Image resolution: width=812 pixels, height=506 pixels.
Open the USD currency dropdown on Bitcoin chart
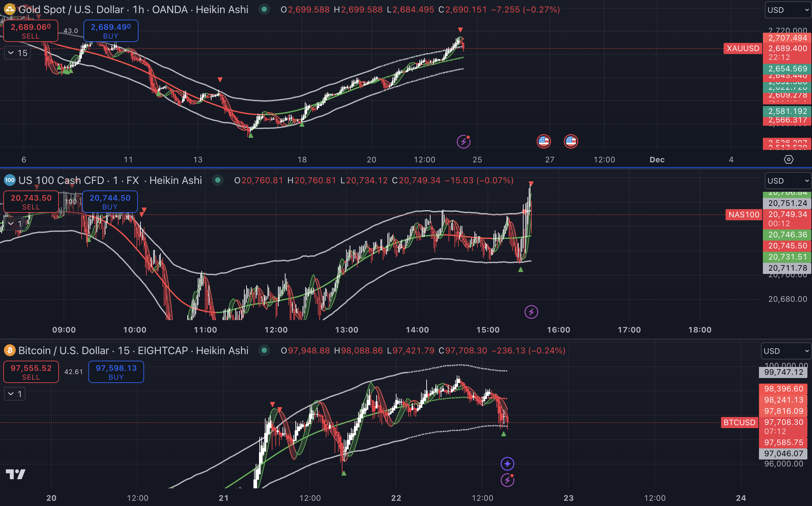786,351
